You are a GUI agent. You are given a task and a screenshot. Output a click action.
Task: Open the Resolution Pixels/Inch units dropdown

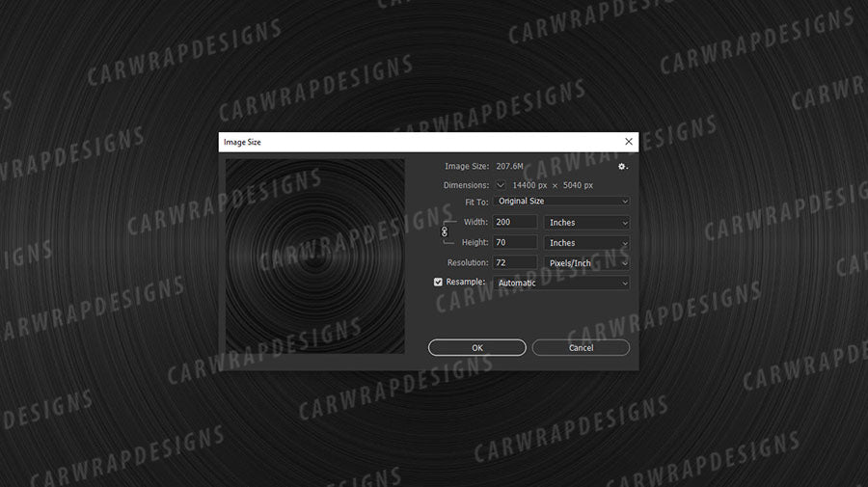pos(586,262)
